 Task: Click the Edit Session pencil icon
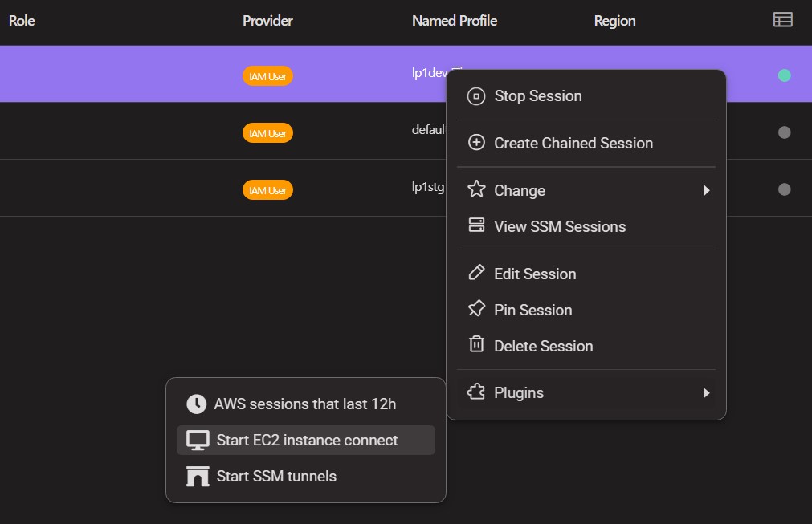[476, 273]
